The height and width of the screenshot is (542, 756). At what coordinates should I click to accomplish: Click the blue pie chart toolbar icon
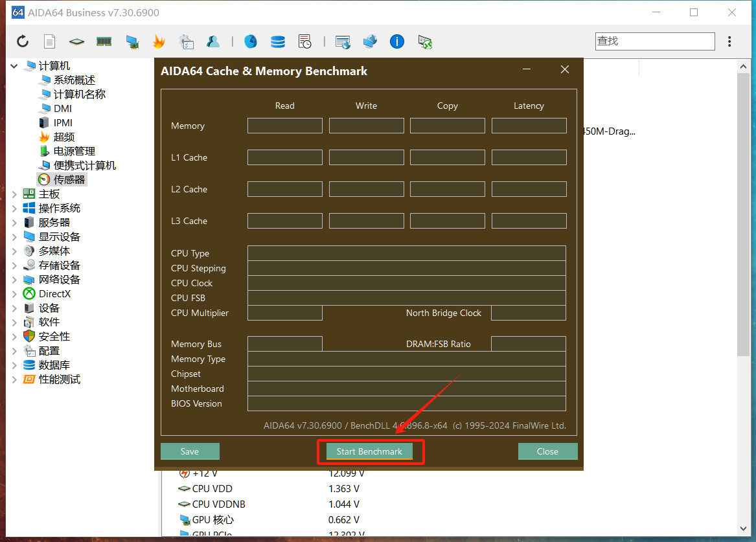pyautogui.click(x=250, y=41)
